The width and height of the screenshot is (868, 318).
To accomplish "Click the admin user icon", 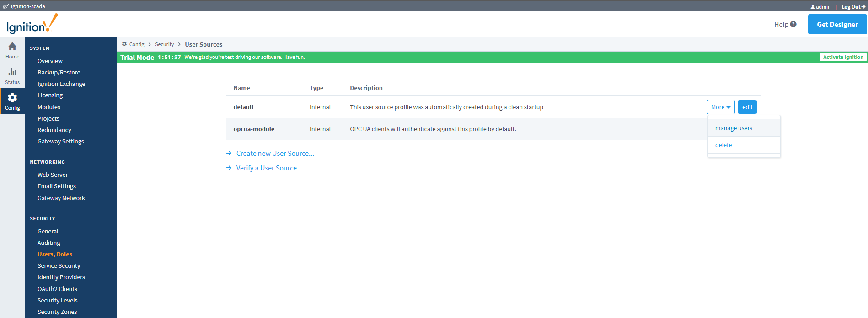I will point(813,7).
